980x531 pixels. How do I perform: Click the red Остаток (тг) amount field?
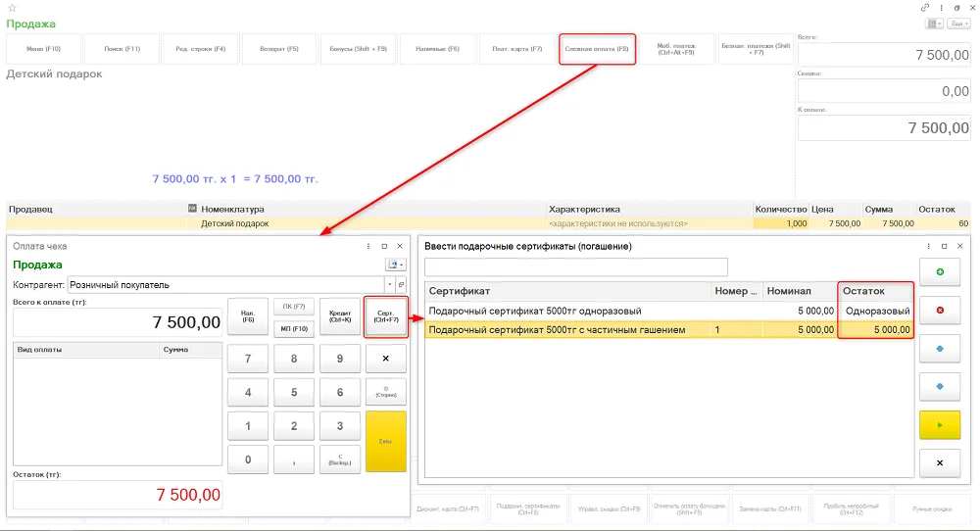[118, 495]
